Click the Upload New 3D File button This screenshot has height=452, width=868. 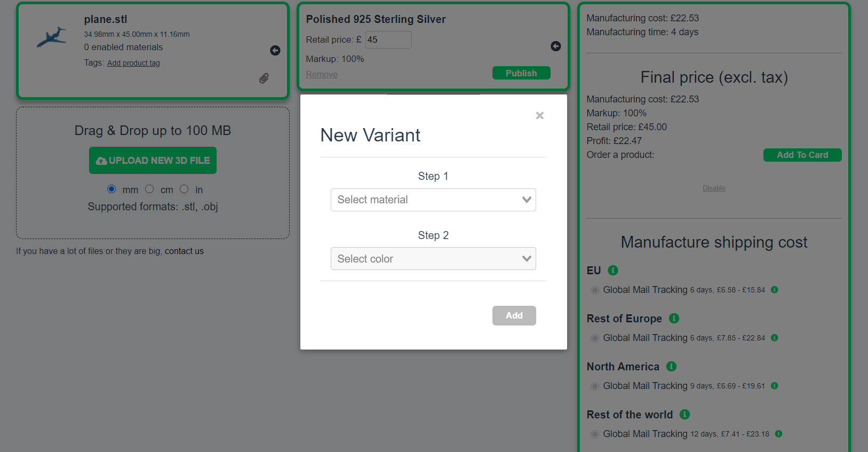(153, 161)
